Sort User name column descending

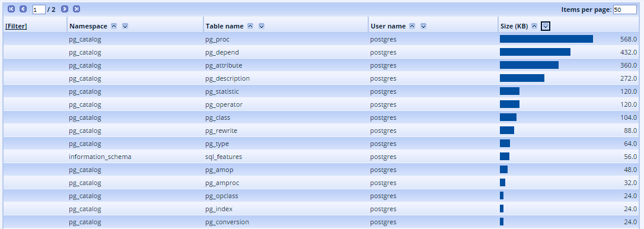click(x=423, y=26)
